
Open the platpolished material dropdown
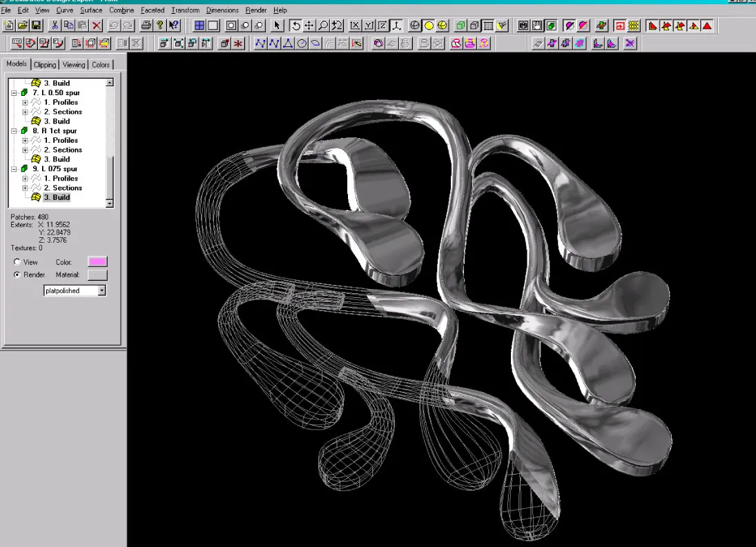(x=102, y=290)
